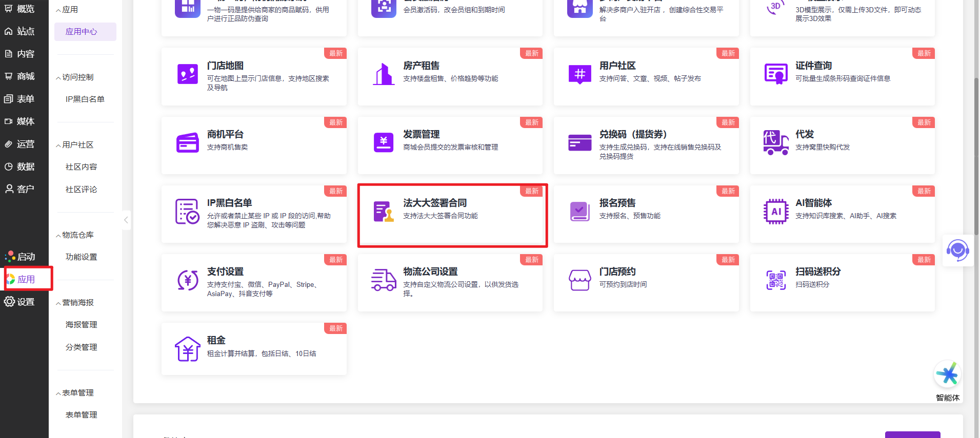Collapse the 访问控制 section

click(x=58, y=78)
